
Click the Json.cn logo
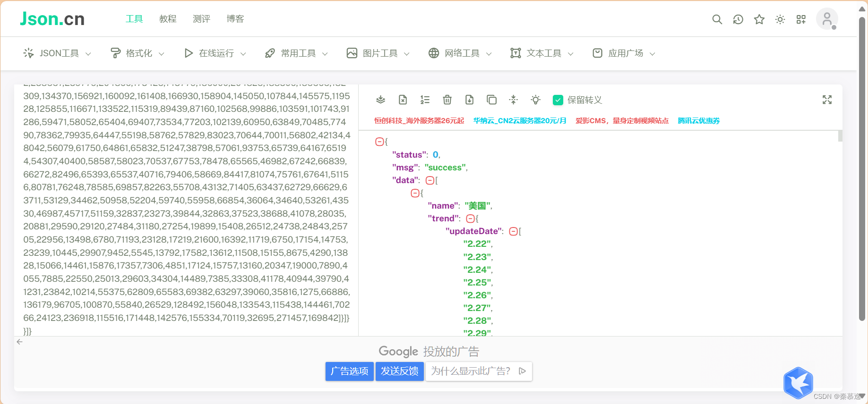pyautogui.click(x=52, y=19)
